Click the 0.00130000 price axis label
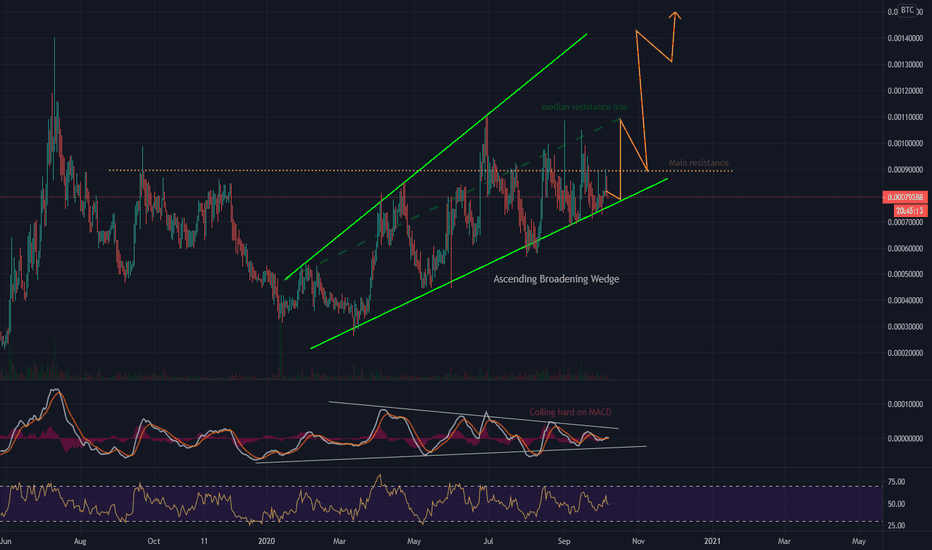This screenshot has width=932, height=550. 905,65
